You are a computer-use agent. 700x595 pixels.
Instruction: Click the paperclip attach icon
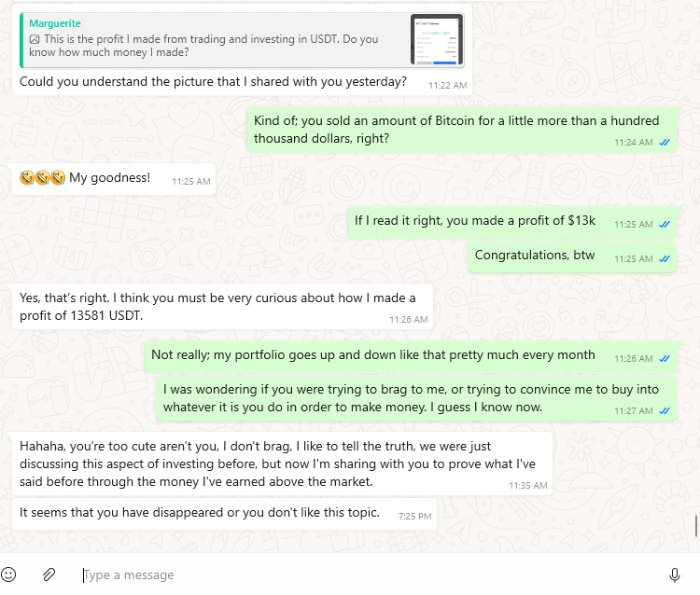(x=49, y=574)
